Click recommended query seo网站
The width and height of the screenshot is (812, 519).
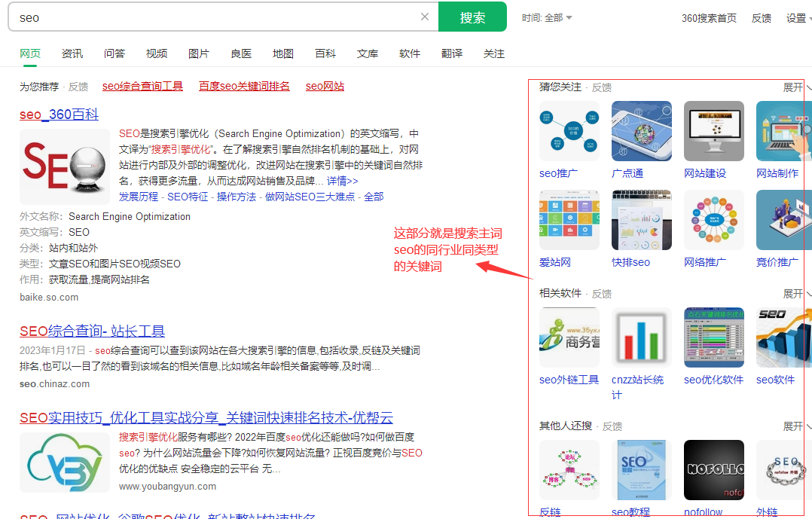coord(325,86)
